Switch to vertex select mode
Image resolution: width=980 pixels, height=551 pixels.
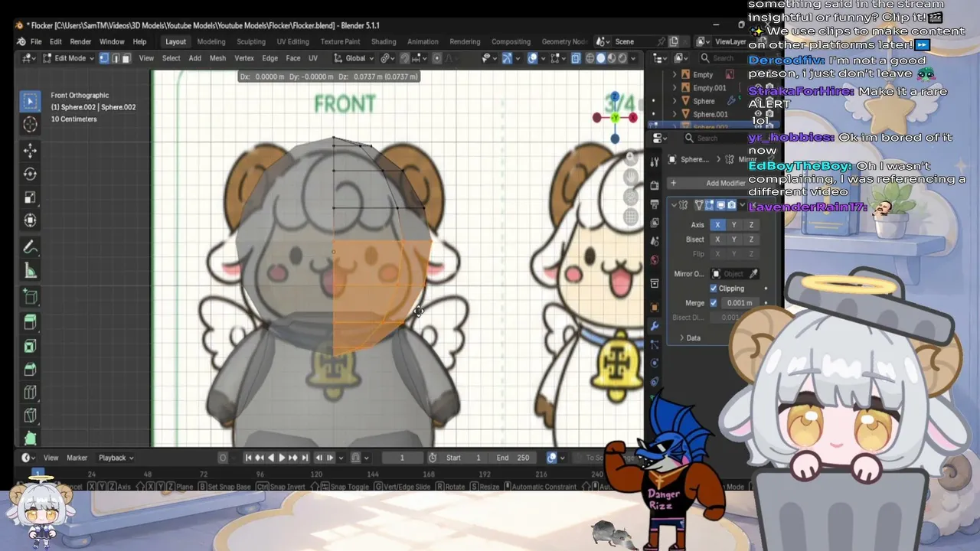pyautogui.click(x=104, y=58)
